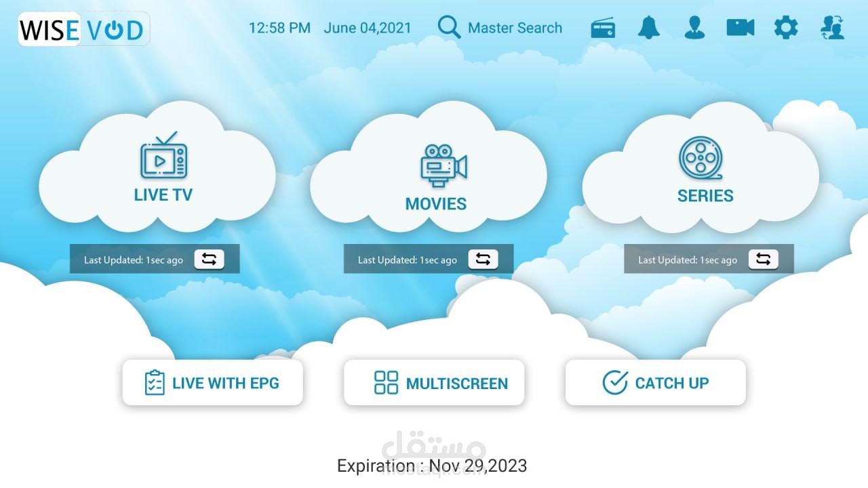Open the CATCH UP label

[x=672, y=383]
